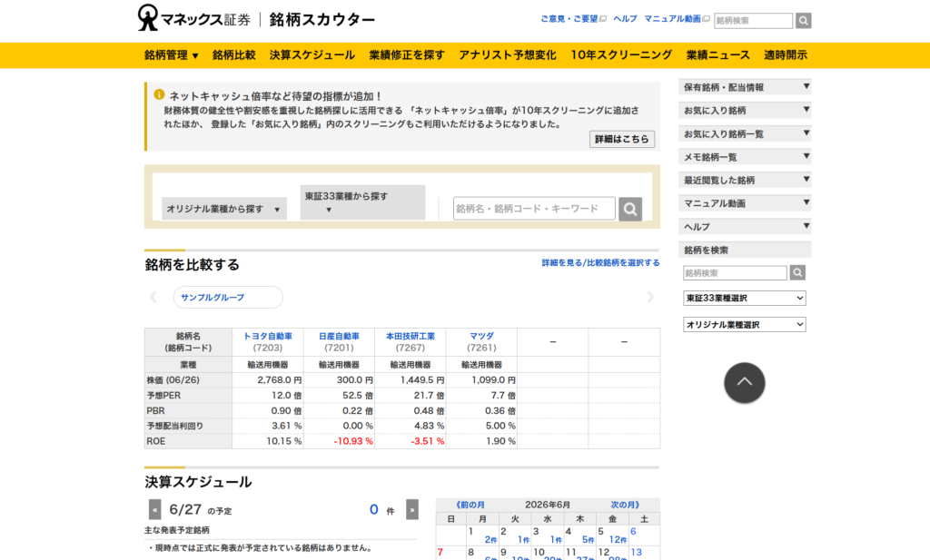Select the サンプルグループ pill
This screenshot has width=930, height=560.
(x=228, y=298)
